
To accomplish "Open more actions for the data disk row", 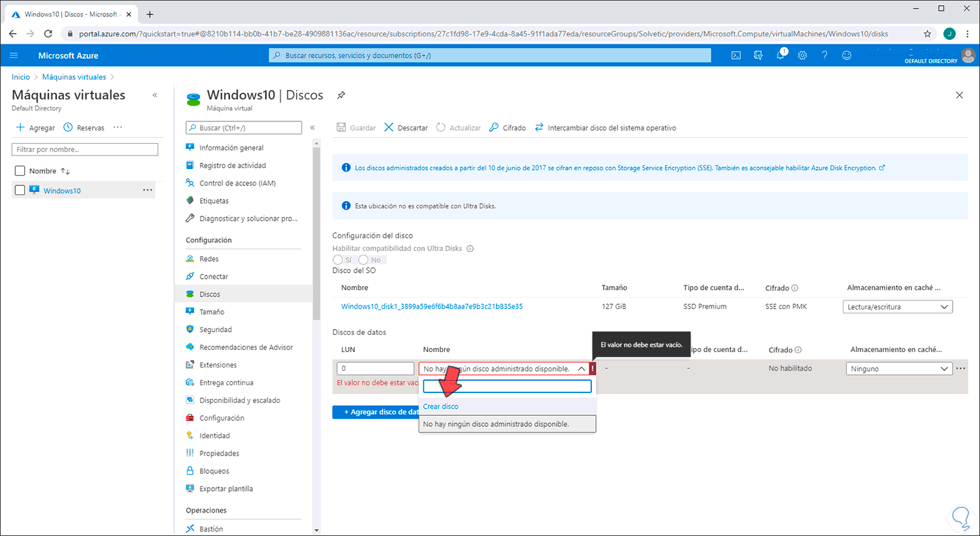I will pos(960,368).
